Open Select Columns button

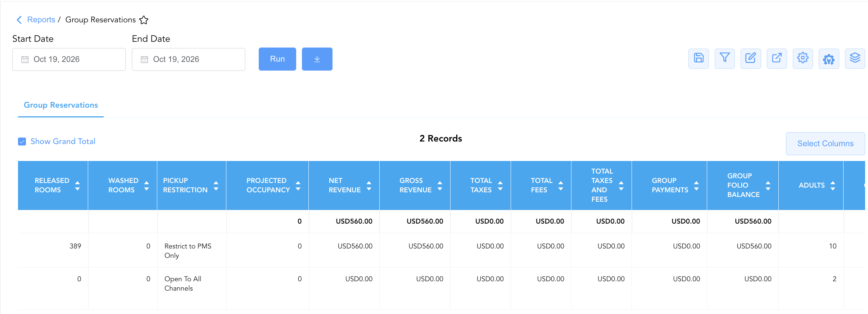pos(826,144)
